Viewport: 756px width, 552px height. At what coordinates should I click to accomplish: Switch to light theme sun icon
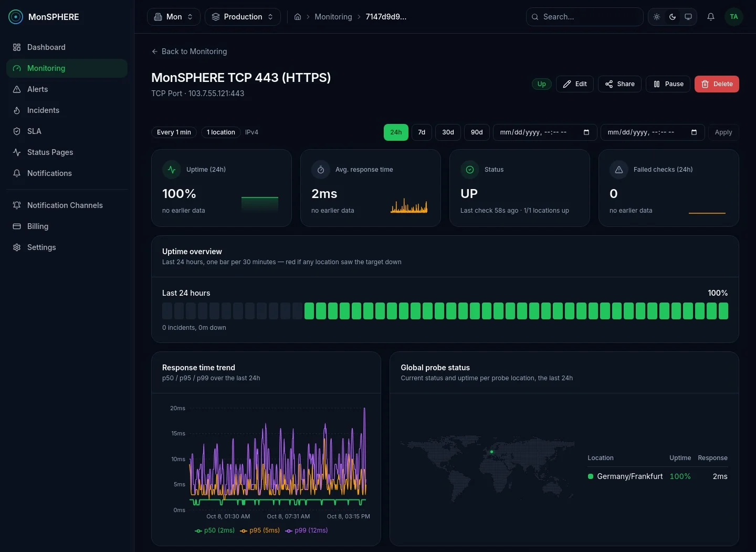(657, 17)
